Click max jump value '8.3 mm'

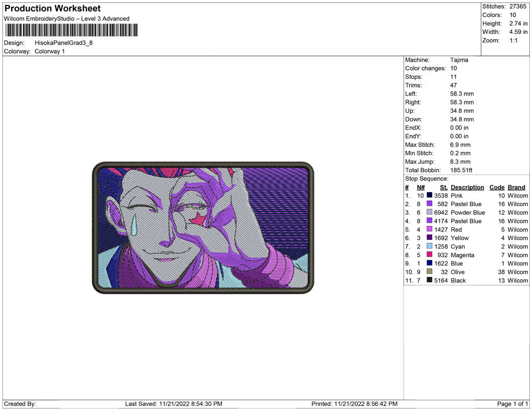(x=460, y=162)
